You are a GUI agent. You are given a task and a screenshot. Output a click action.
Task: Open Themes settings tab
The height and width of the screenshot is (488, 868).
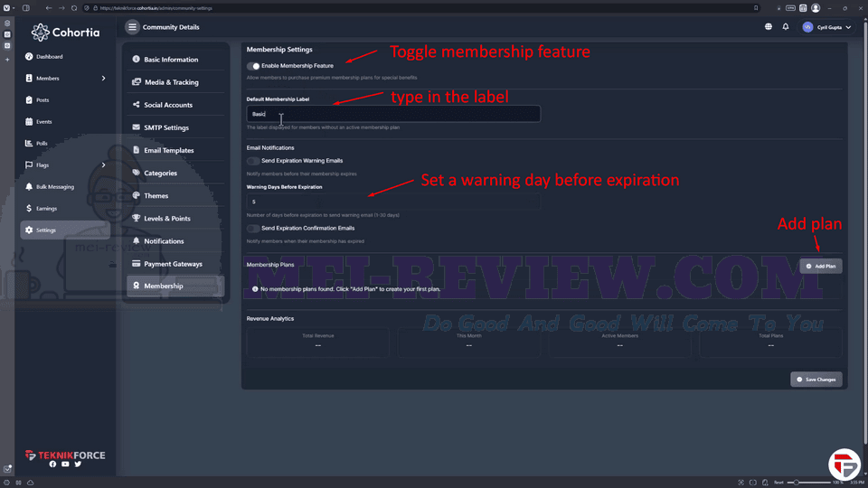click(175, 195)
